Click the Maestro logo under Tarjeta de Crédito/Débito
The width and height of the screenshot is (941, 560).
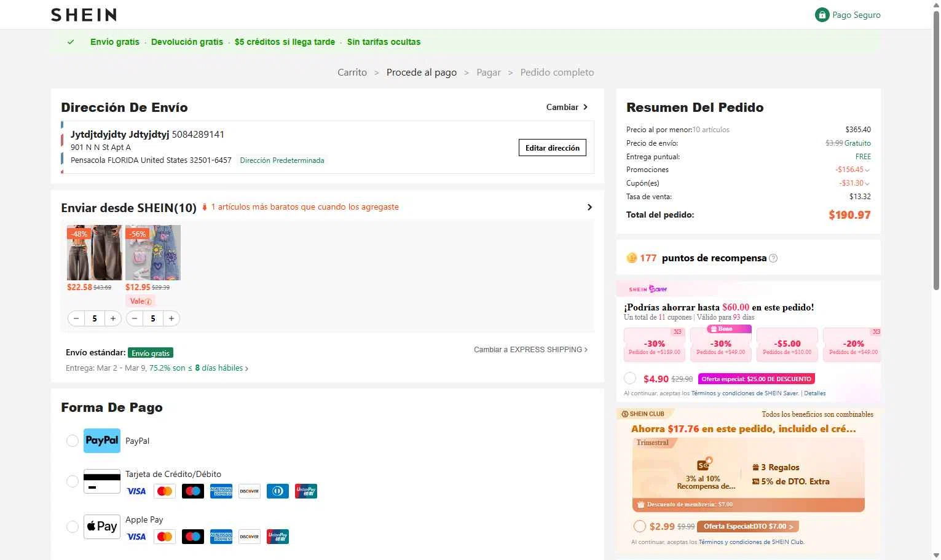tap(193, 491)
